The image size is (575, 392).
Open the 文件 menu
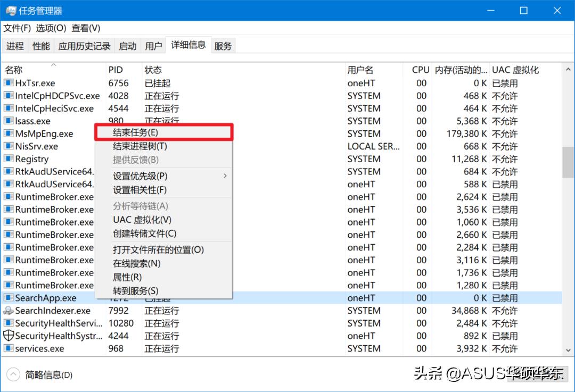click(17, 28)
